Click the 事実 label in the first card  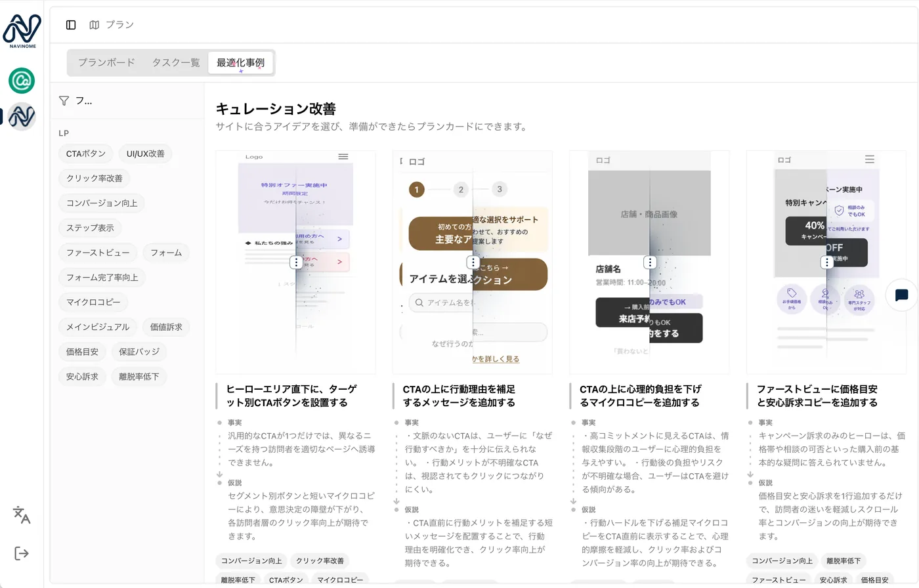point(235,423)
